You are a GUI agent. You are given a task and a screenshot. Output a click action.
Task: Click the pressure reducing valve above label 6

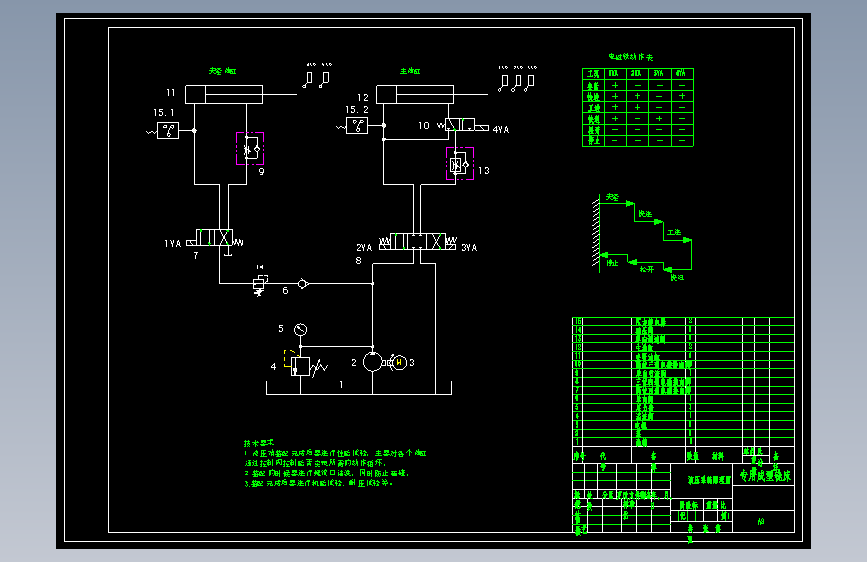point(259,283)
